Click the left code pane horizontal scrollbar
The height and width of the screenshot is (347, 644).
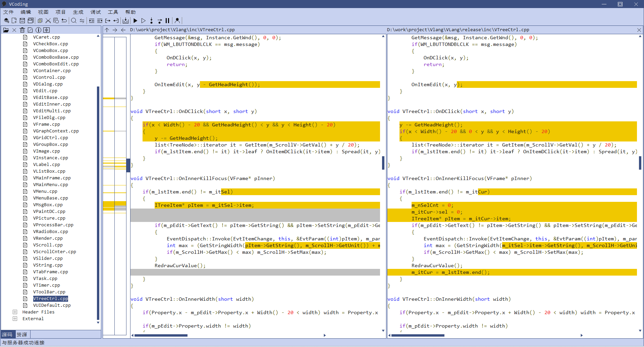161,335
